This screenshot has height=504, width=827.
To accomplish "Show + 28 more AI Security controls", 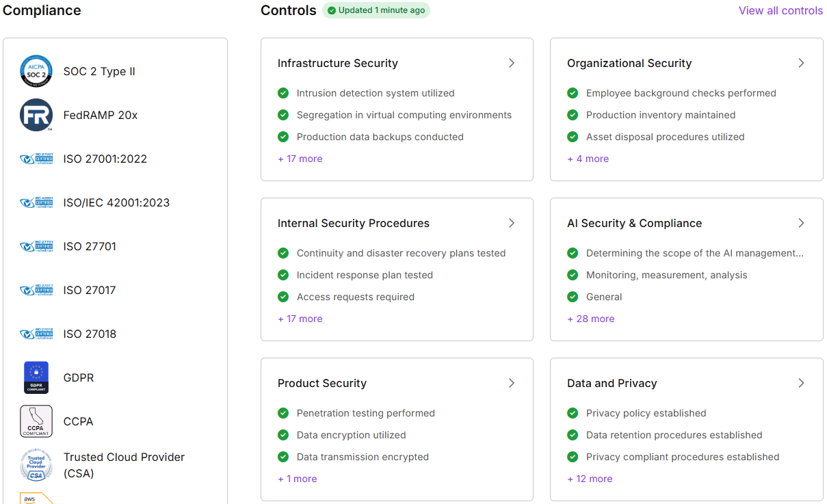I will tap(590, 319).
